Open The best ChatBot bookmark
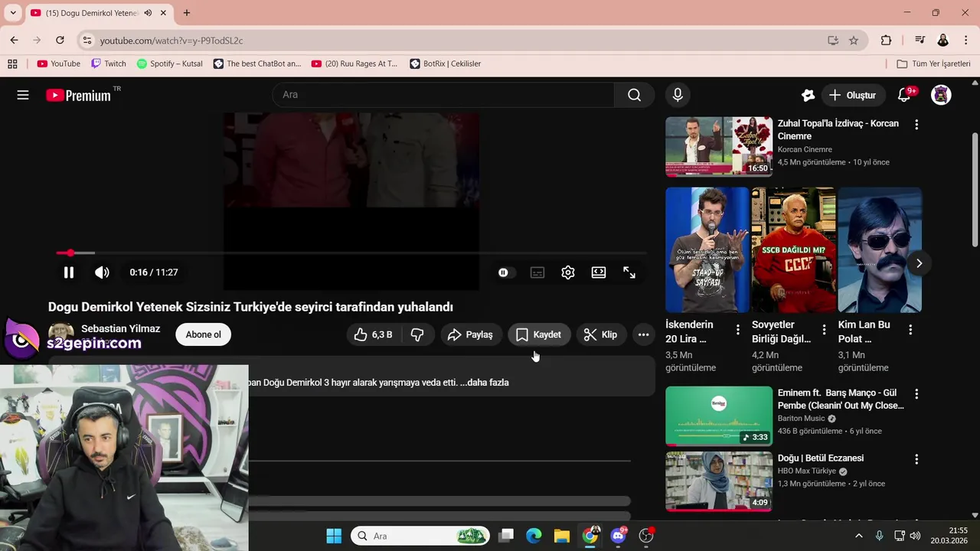The width and height of the screenshot is (980, 551). coord(256,64)
